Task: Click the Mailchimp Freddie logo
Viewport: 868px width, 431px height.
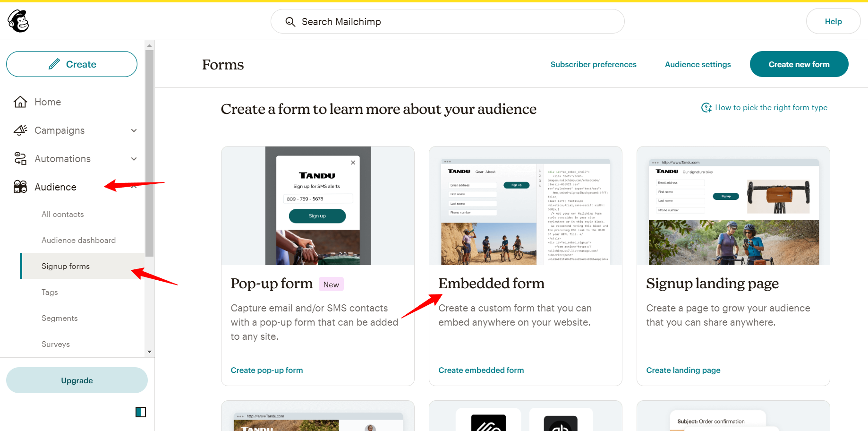Action: [18, 21]
